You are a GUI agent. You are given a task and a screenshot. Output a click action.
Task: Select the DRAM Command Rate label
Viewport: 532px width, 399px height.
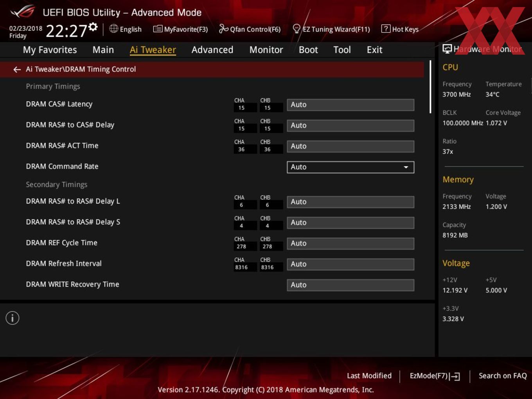(62, 166)
